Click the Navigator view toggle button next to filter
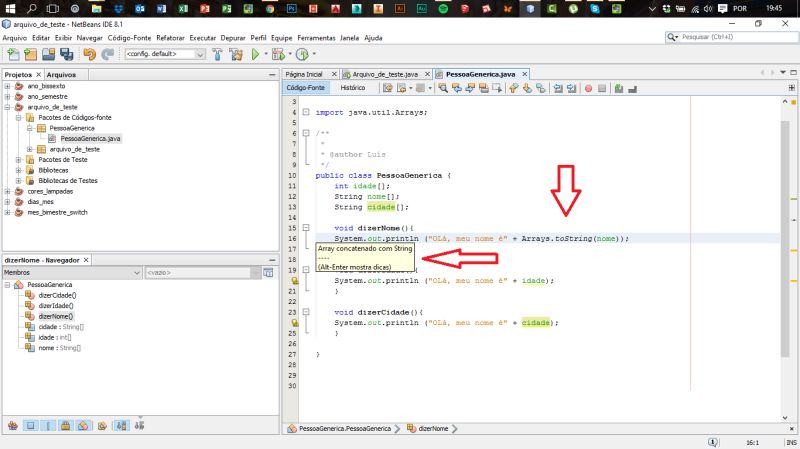Screen dimensions: 800x449 point(268,273)
